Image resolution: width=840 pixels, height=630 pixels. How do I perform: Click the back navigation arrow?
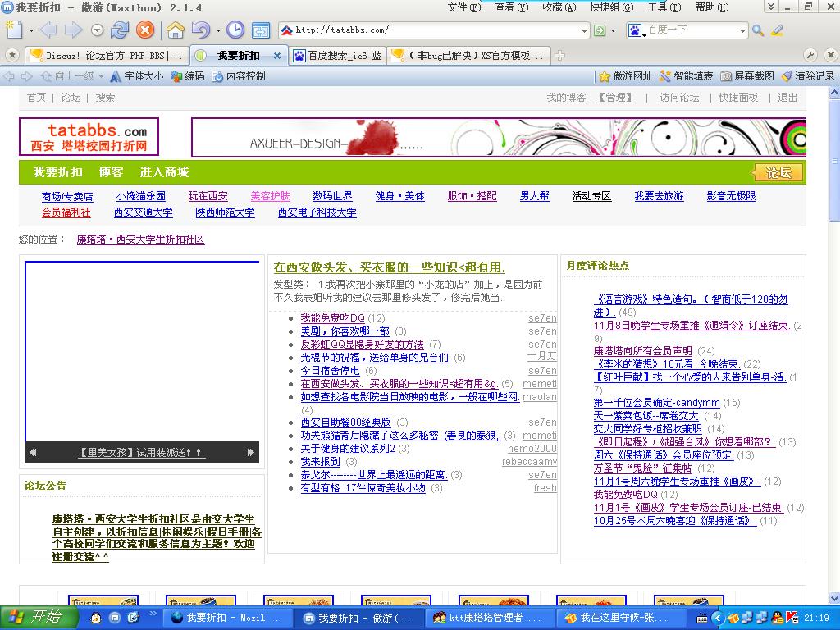point(48,30)
